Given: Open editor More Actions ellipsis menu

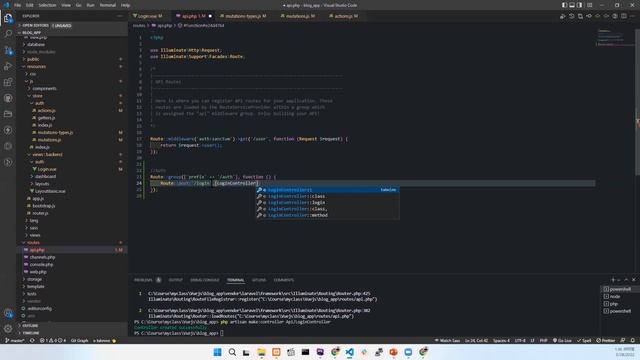Looking at the screenshot, I should pos(633,16).
